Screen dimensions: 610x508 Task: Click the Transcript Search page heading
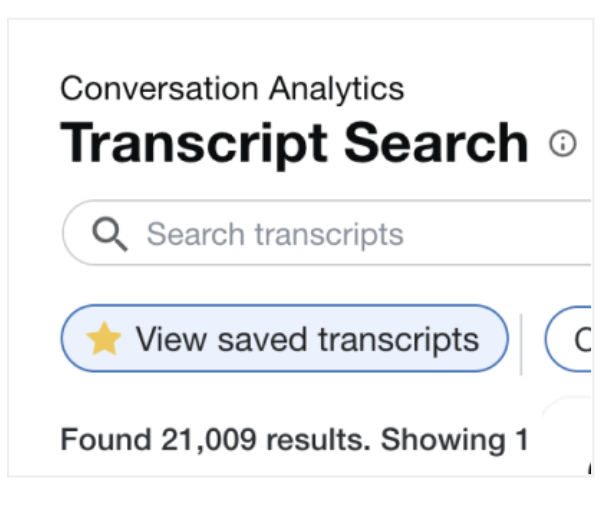click(294, 143)
